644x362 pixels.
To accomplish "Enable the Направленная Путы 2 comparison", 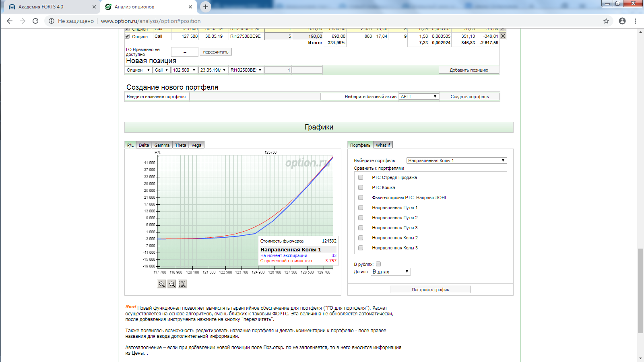I will pos(361,218).
